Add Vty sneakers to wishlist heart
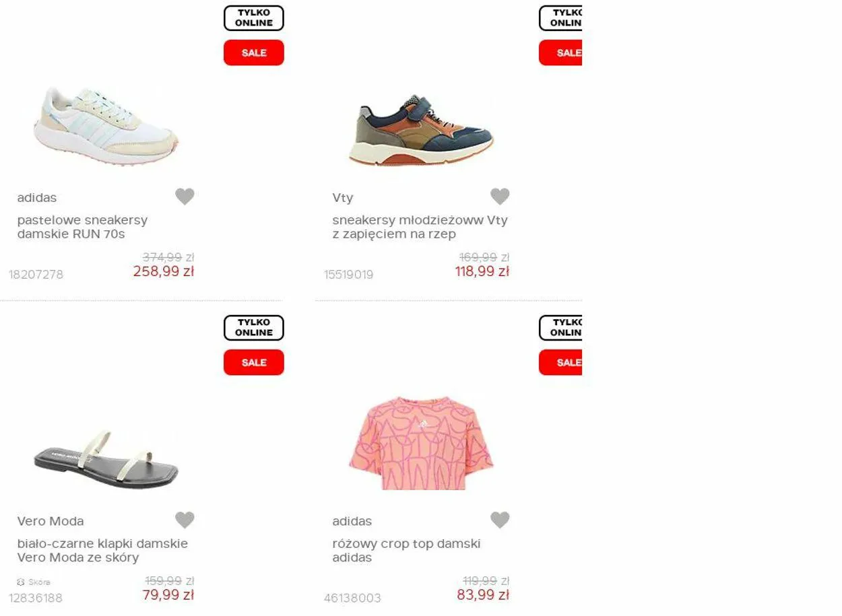This screenshot has height=616, width=842. coord(500,197)
